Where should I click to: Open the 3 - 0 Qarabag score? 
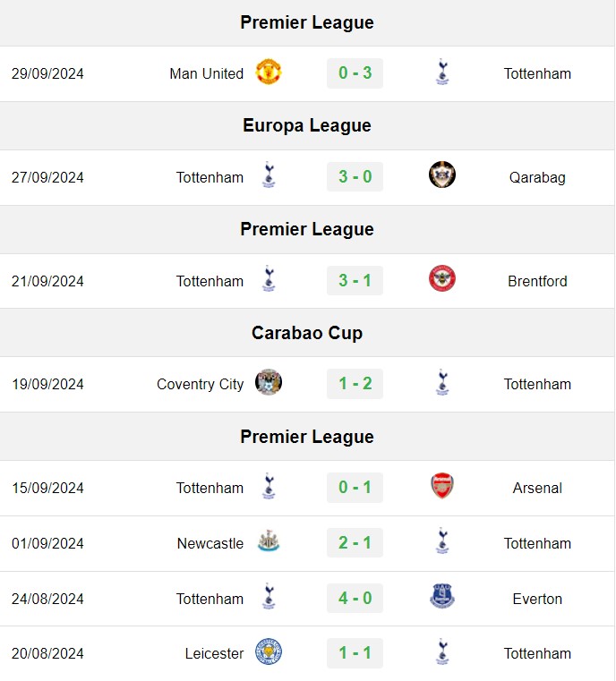click(355, 177)
